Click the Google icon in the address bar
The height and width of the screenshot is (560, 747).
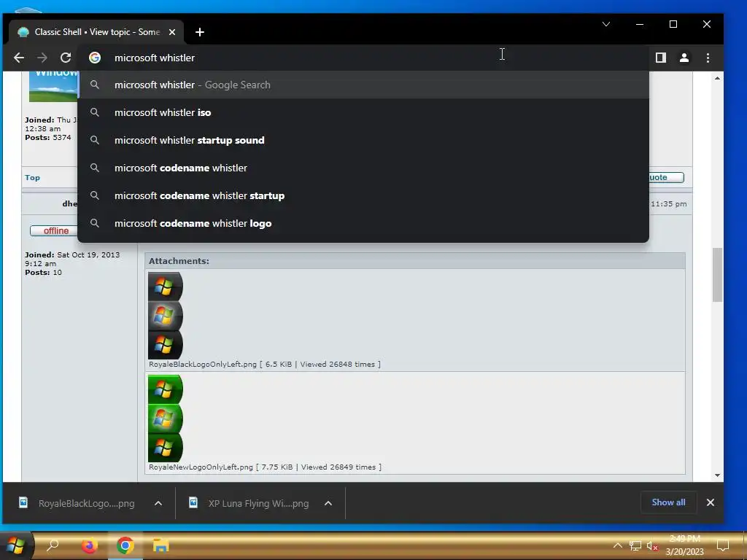click(x=95, y=58)
